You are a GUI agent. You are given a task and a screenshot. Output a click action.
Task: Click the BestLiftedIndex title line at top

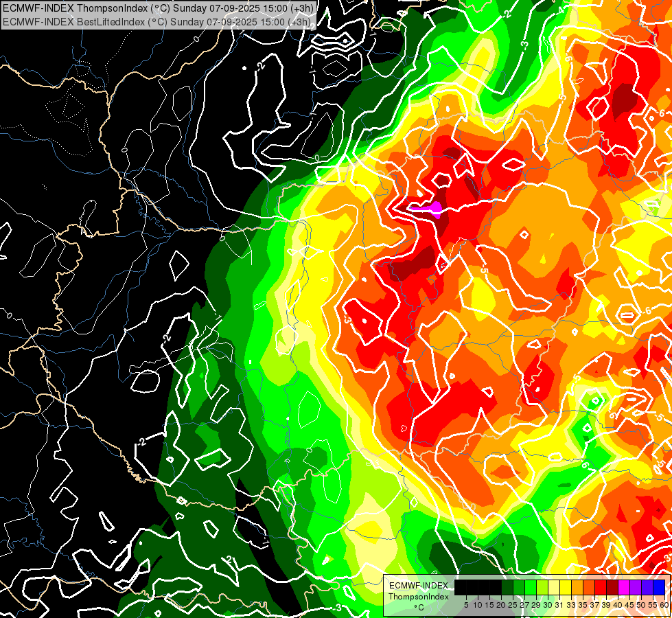tap(156, 21)
